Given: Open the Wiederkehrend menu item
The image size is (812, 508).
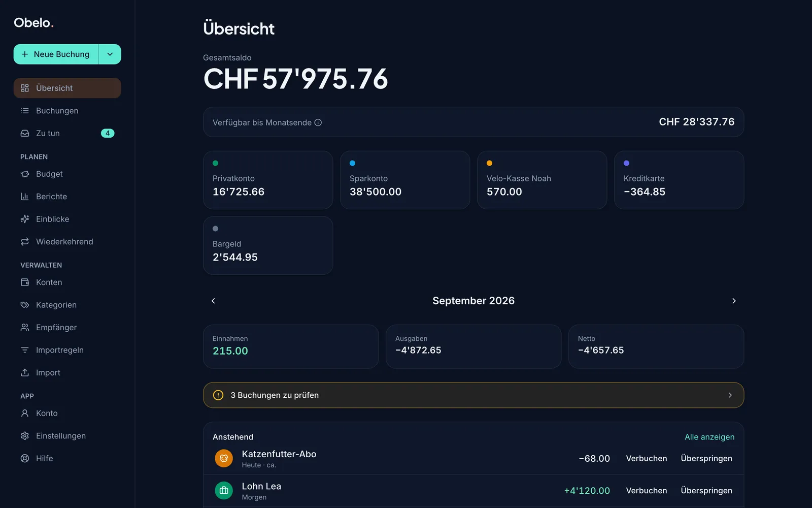Looking at the screenshot, I should point(67,242).
